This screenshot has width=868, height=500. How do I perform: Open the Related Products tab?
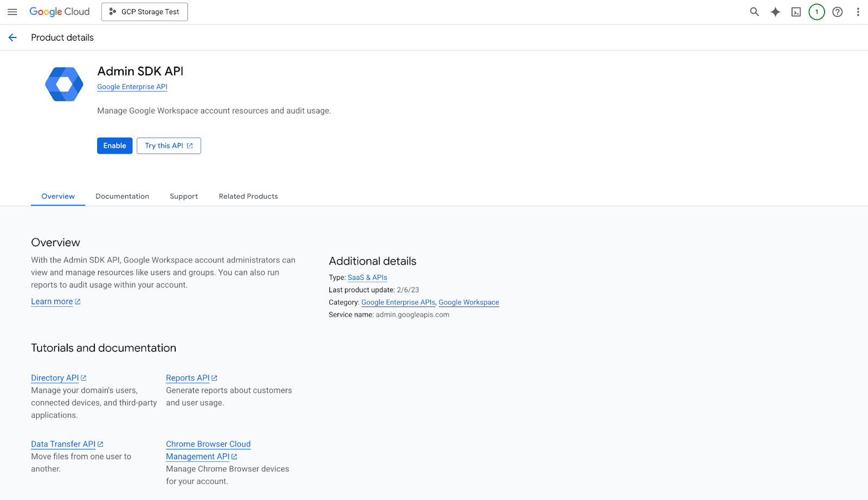point(248,196)
